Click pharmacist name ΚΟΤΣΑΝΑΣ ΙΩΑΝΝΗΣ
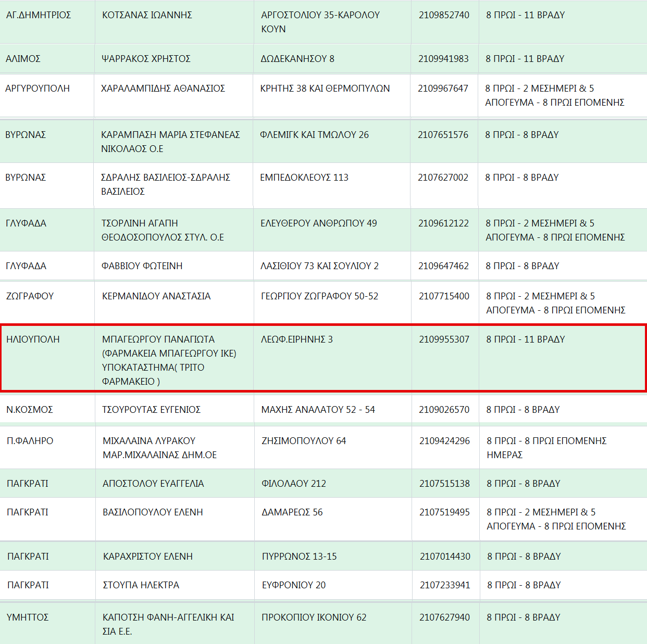Viewport: 647px width, 644px height. [147, 15]
